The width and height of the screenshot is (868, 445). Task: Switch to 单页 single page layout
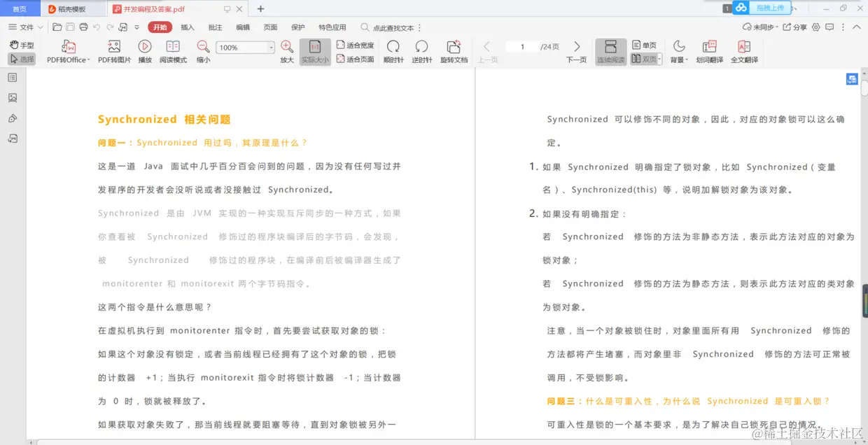645,45
